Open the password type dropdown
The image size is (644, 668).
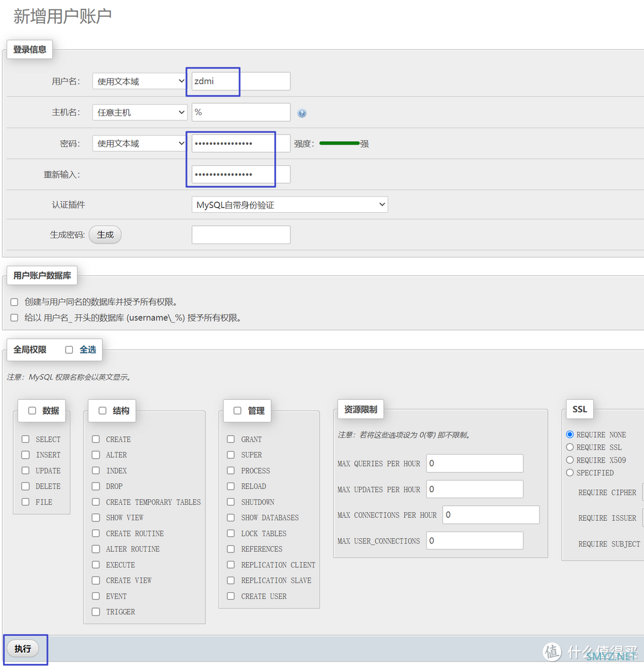[140, 143]
